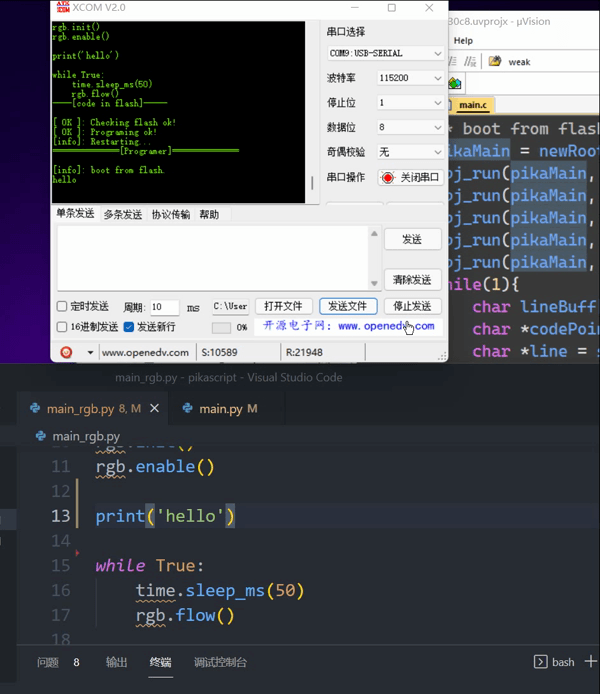Click the Python icon in the main_rgb.py breadcrumb
600x694 pixels.
click(41, 436)
